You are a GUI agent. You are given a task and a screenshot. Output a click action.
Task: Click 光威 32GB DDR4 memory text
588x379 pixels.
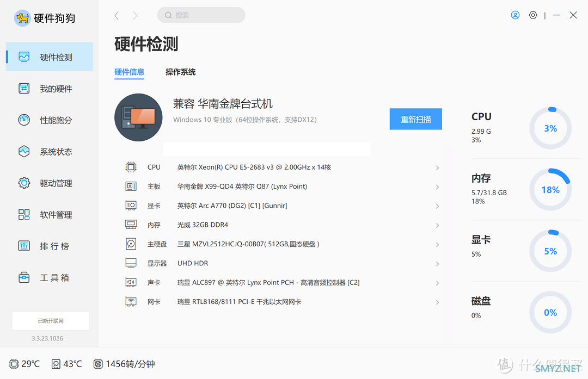click(x=203, y=225)
